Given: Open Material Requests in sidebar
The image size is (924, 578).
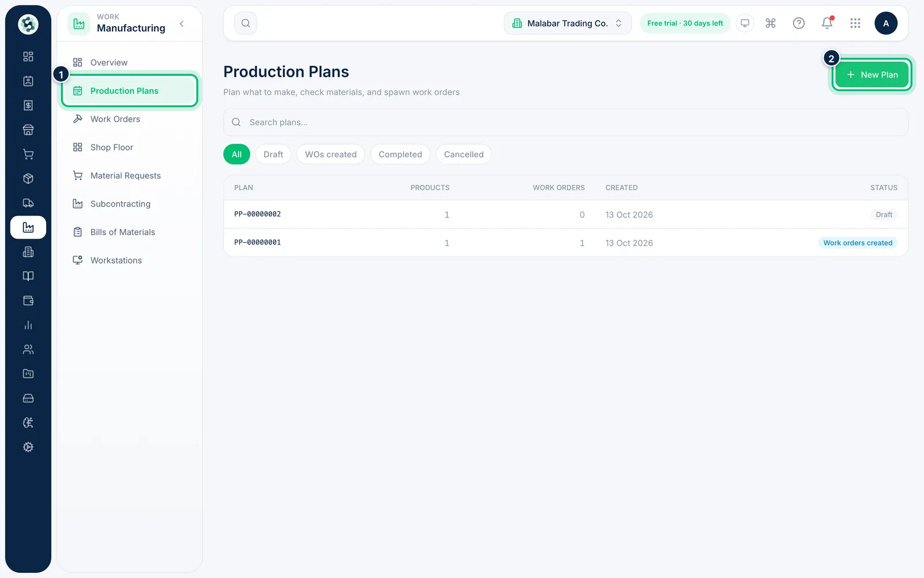Looking at the screenshot, I should 129,176.
